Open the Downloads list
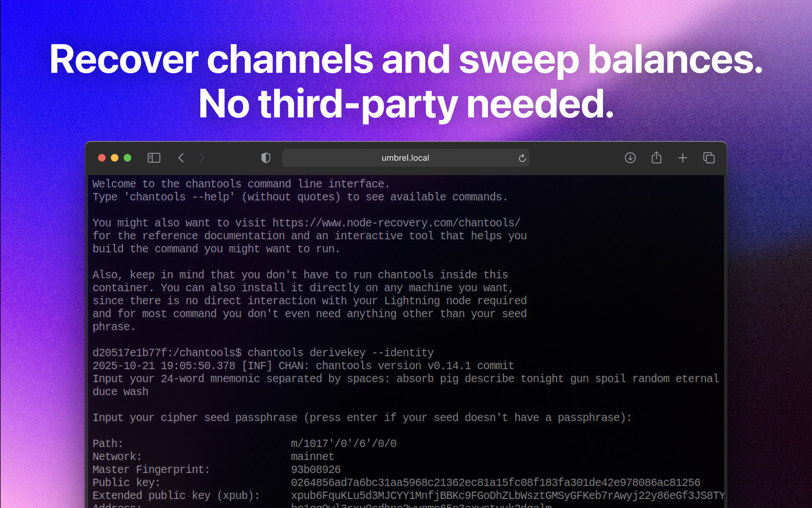The height and width of the screenshot is (508, 812). tap(630, 158)
